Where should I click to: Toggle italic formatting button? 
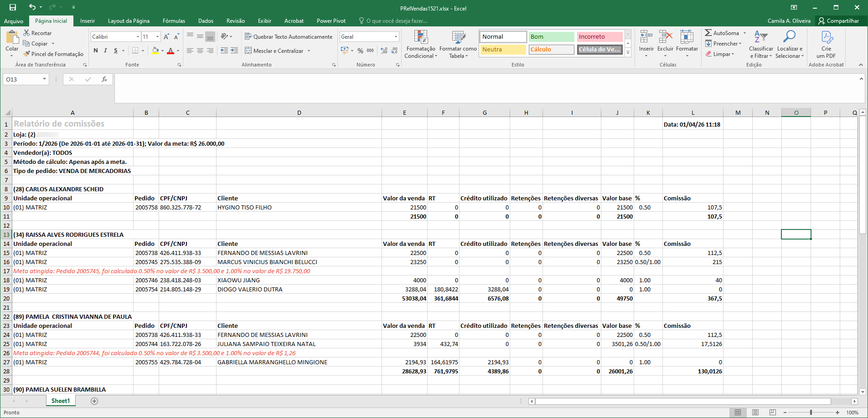[105, 51]
